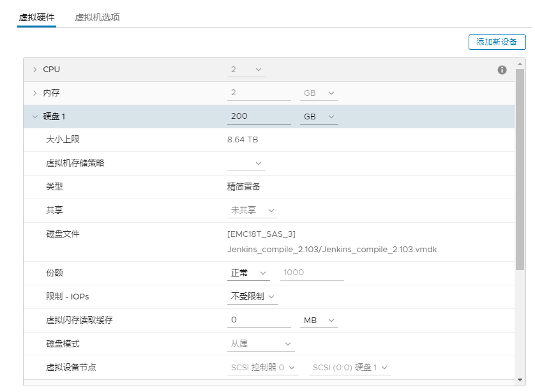
Task: Click the 磁盘模式 label
Action: point(63,344)
